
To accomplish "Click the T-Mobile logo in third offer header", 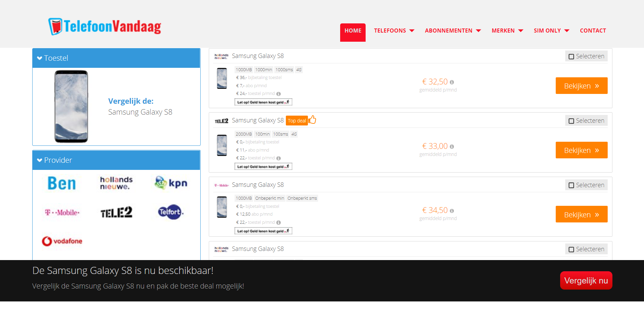I will pyautogui.click(x=221, y=185).
